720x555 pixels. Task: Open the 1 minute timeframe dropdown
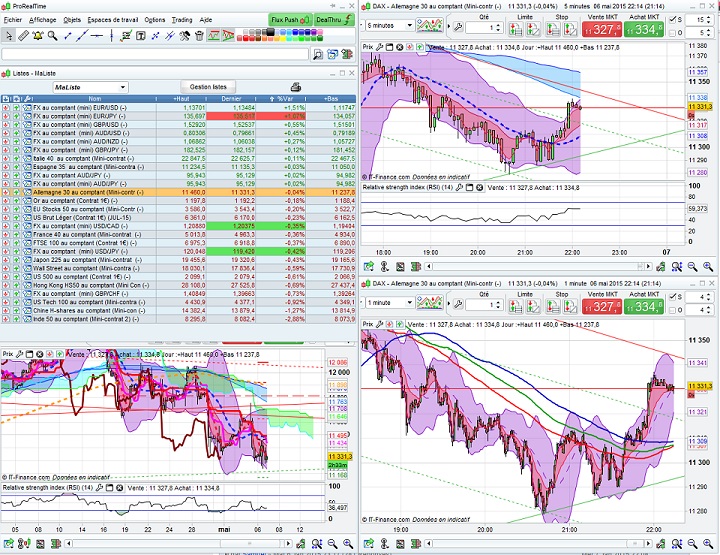410,303
